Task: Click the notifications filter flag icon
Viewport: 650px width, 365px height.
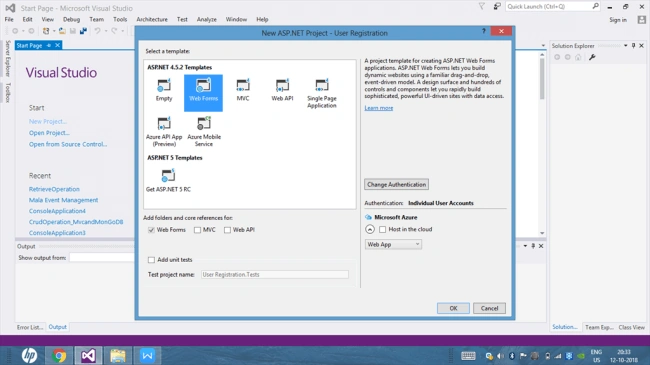Action: click(481, 6)
